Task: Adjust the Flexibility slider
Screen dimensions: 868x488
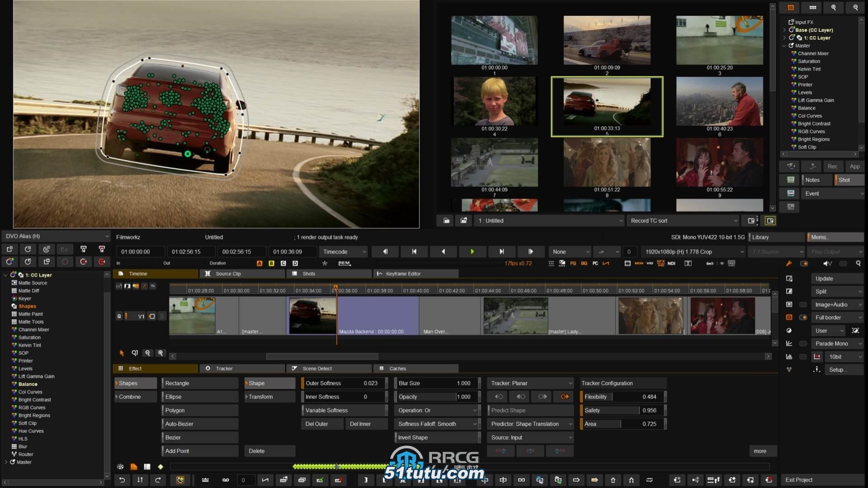Action: pos(623,397)
